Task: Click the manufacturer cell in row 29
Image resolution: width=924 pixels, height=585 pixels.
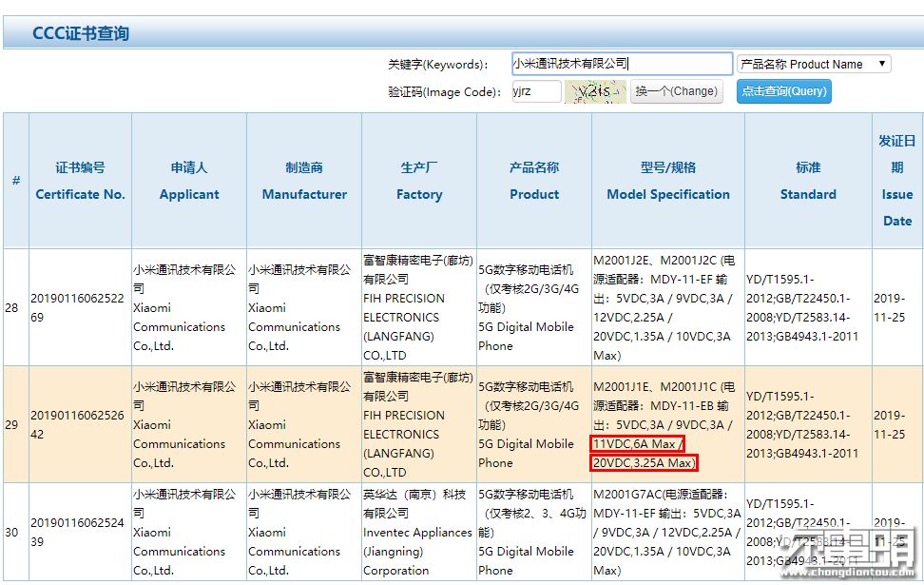Action: coord(304,424)
